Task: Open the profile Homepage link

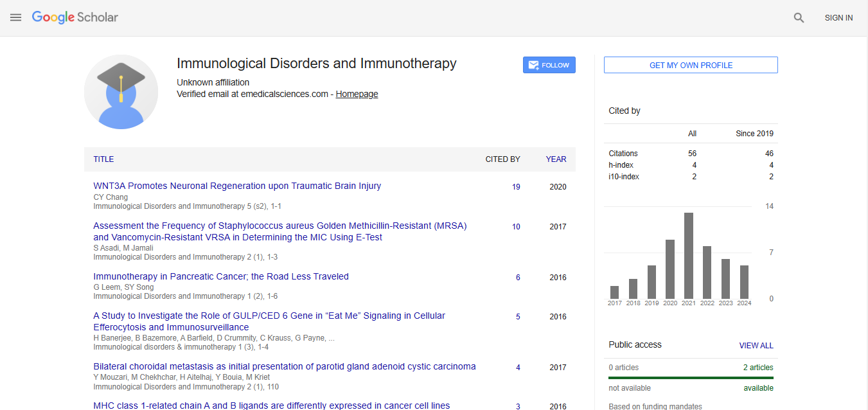Action: (357, 94)
